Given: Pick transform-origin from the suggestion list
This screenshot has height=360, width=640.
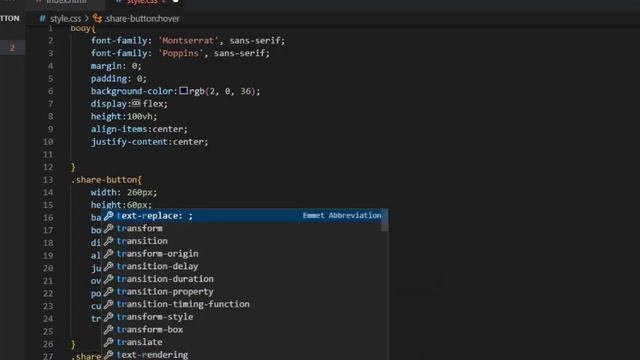Looking at the screenshot, I should (x=244, y=253).
